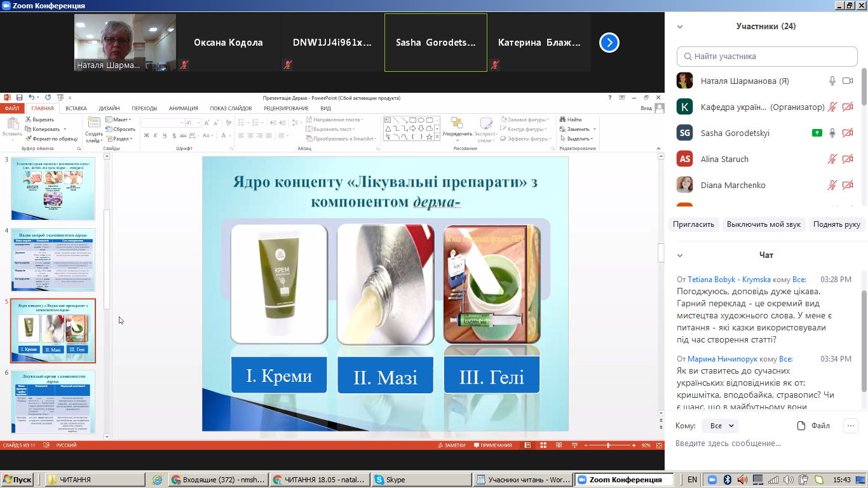This screenshot has width=868, height=488.
Task: Click zoom in plus in status bar
Action: [634, 445]
